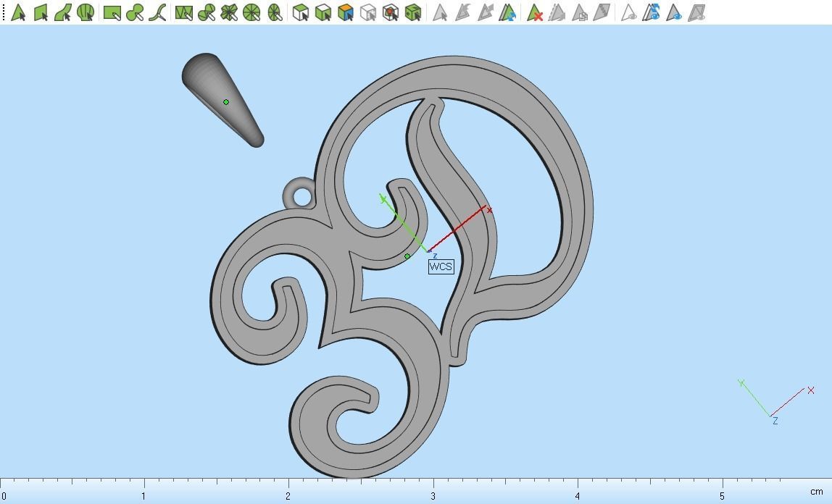Click the orientation triad Z label

click(x=775, y=421)
